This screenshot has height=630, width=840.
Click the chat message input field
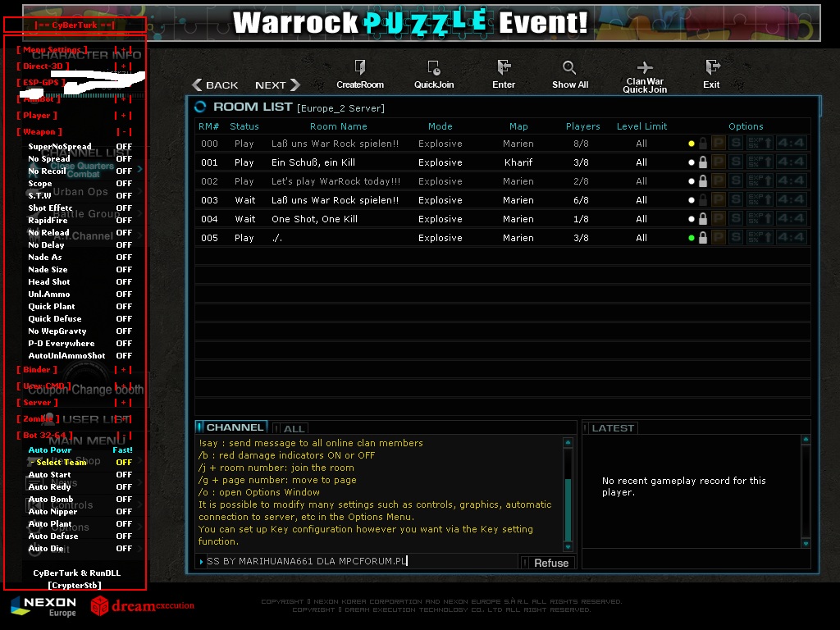click(x=358, y=561)
